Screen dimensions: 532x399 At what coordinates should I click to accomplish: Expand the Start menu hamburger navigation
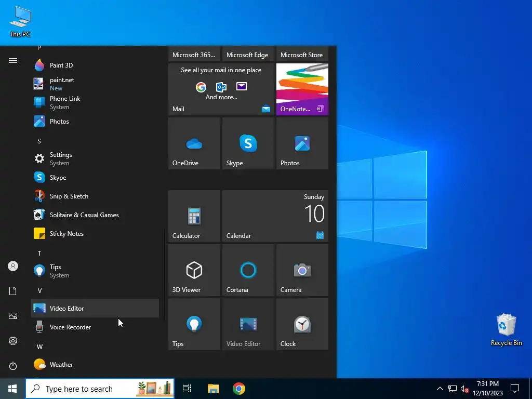(x=13, y=60)
